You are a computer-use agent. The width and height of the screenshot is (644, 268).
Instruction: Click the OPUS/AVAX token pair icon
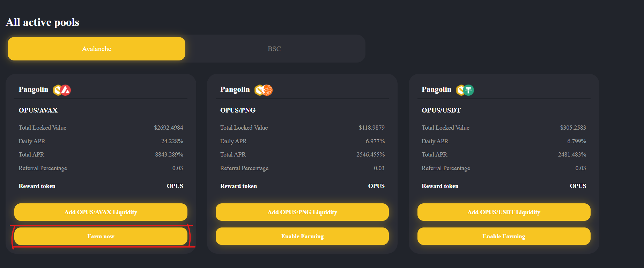(x=62, y=90)
